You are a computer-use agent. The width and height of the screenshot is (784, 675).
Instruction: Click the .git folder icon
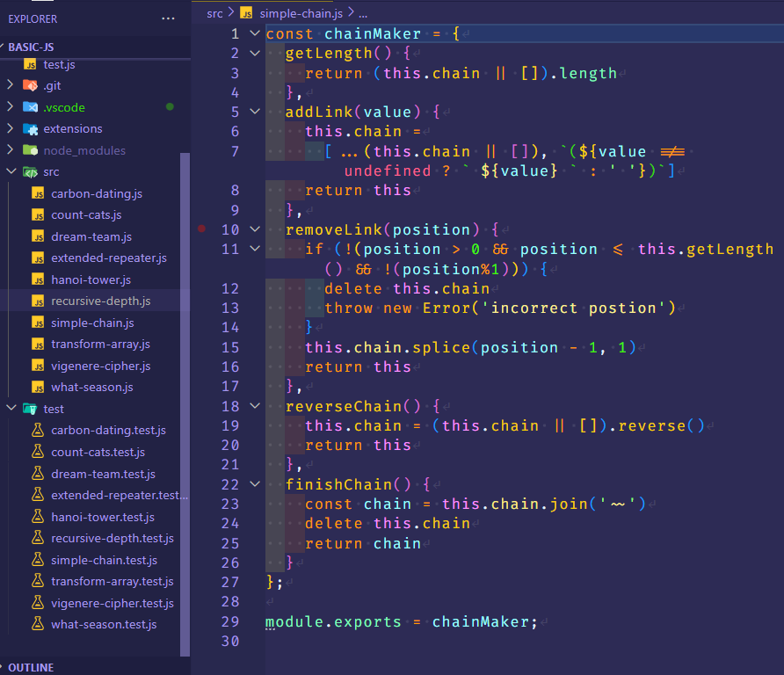coord(30,85)
